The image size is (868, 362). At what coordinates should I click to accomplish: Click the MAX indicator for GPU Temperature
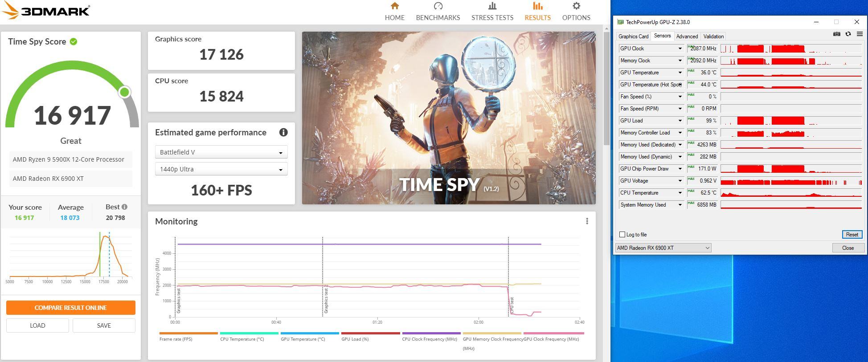(691, 70)
